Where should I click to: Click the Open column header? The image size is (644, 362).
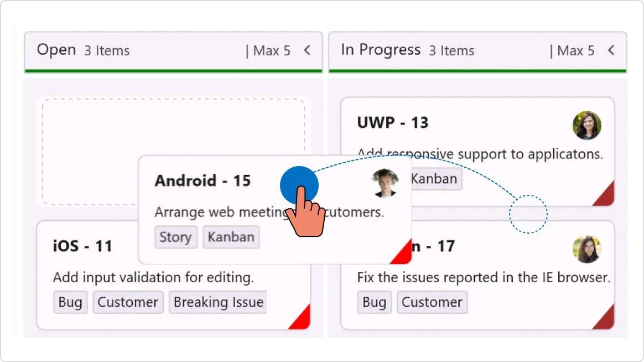57,49
